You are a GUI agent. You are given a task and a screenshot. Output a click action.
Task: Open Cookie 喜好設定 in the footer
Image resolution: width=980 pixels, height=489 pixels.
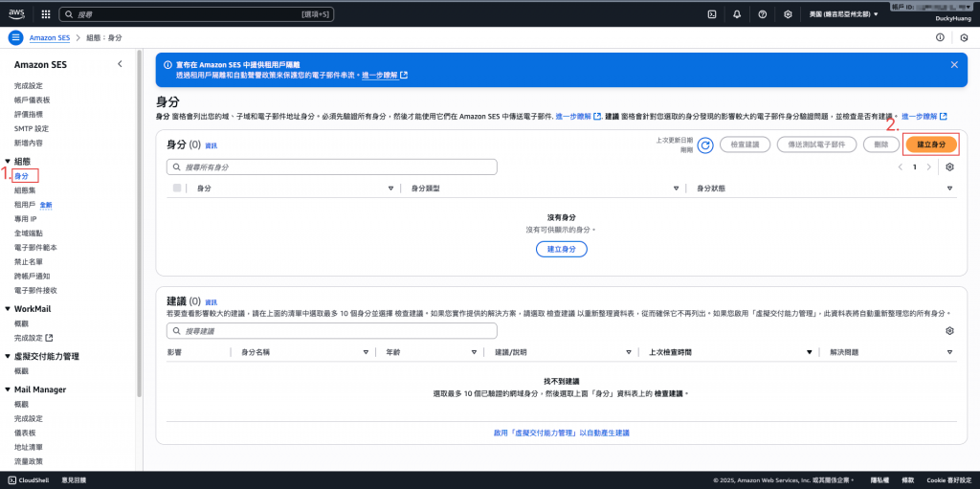[948, 480]
